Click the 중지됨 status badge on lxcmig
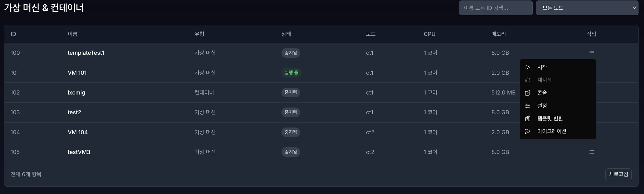This screenshot has height=194, width=644. click(290, 92)
